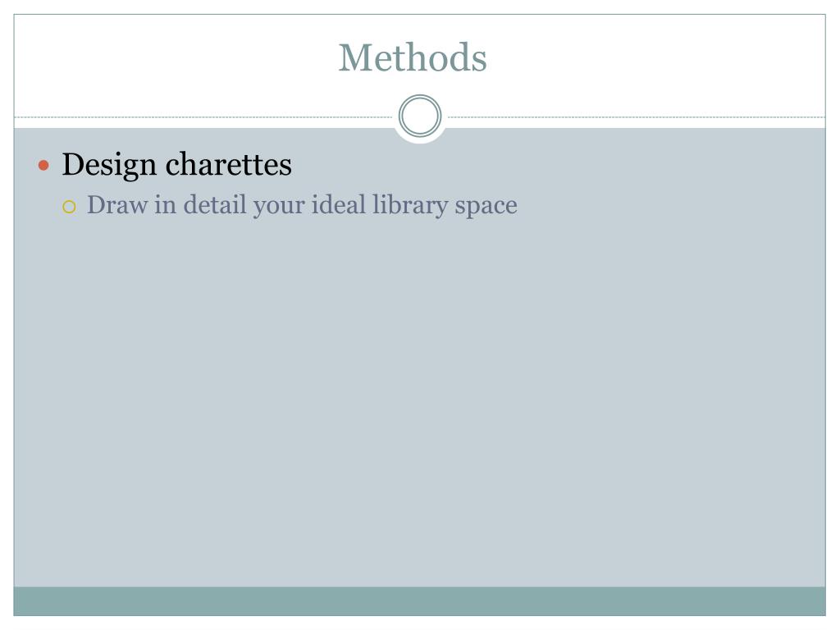The image size is (840, 630).
Task: Click the word charettes
Action: pos(229,164)
